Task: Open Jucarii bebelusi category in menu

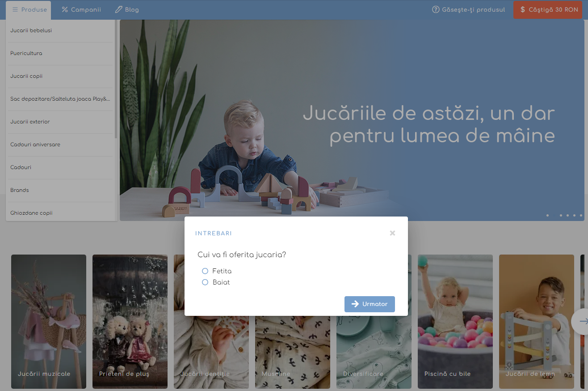Action: 31,30
